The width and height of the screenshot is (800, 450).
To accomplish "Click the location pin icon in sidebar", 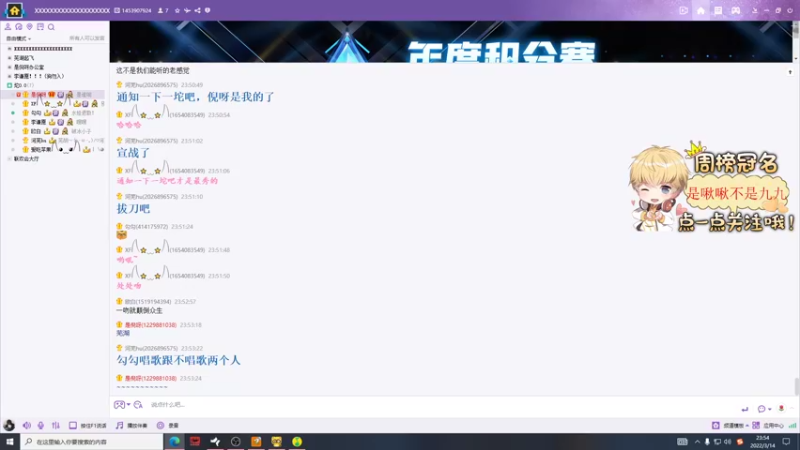I will pyautogui.click(x=30, y=27).
